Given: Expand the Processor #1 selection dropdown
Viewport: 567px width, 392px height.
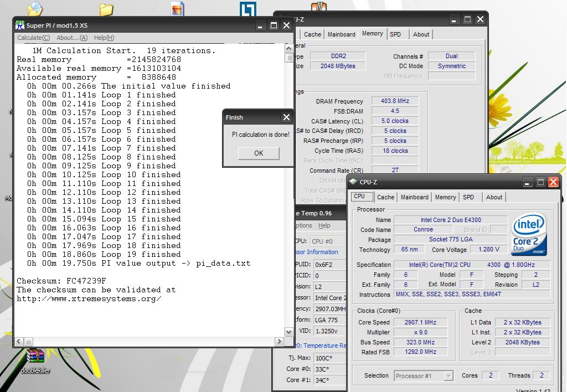Looking at the screenshot, I should [x=448, y=376].
